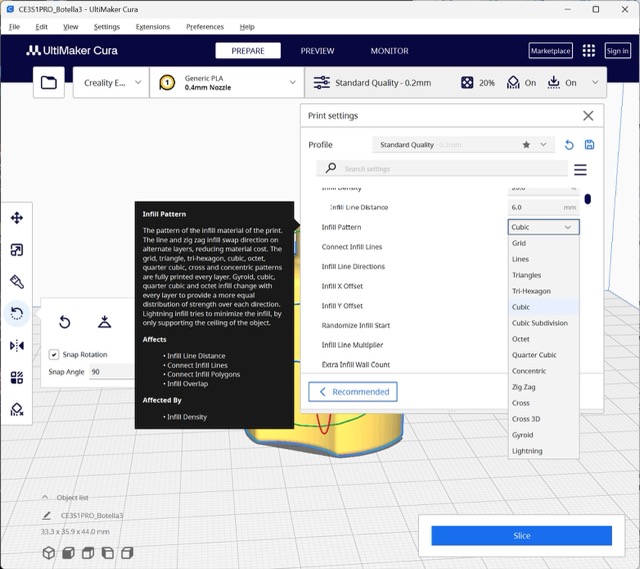Reset profile changes arrow icon

569,145
